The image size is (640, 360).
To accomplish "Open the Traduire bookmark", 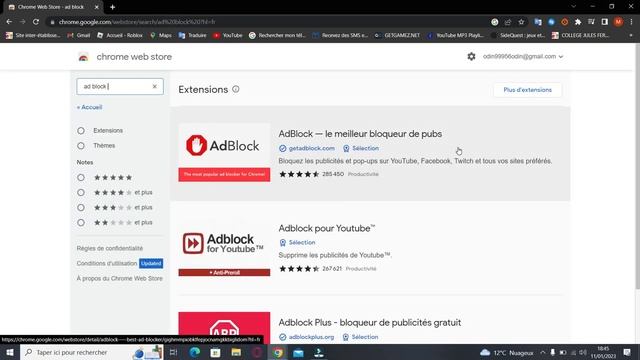I will [x=192, y=36].
